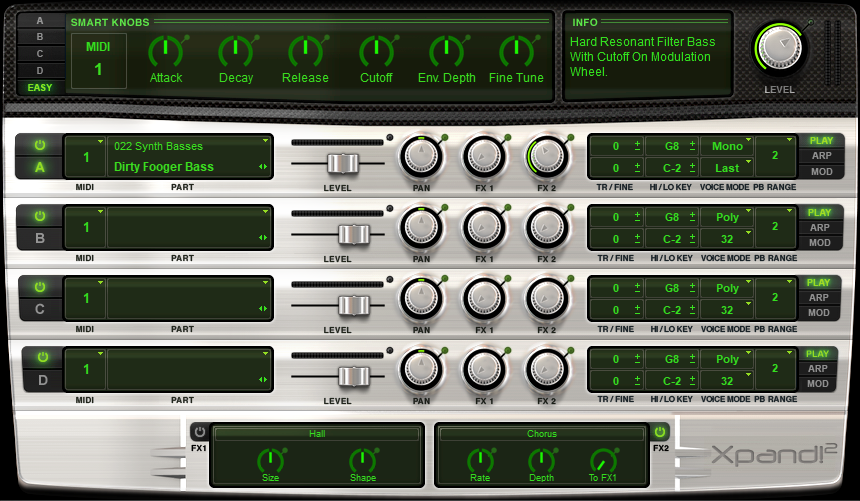The image size is (860, 501).
Task: Open the Hall effect type selector
Action: (x=317, y=434)
